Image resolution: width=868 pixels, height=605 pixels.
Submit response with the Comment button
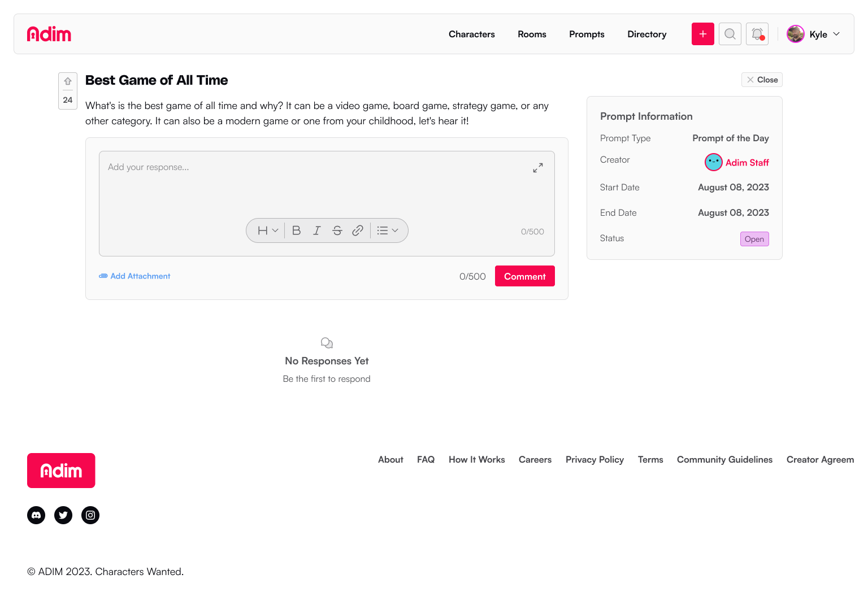coord(524,276)
